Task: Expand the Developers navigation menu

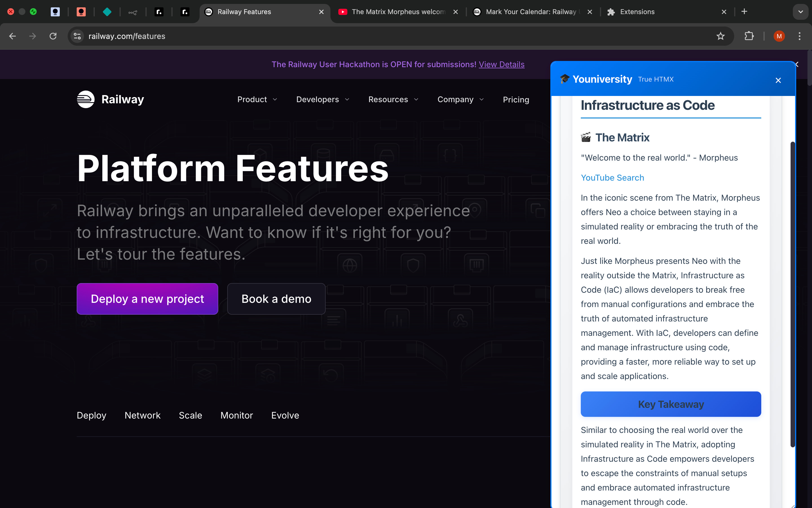Action: (323, 99)
